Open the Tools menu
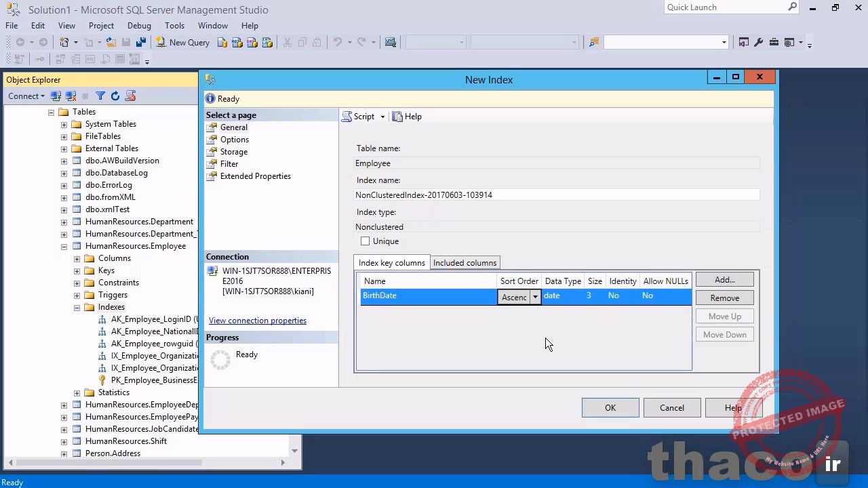 pos(174,26)
